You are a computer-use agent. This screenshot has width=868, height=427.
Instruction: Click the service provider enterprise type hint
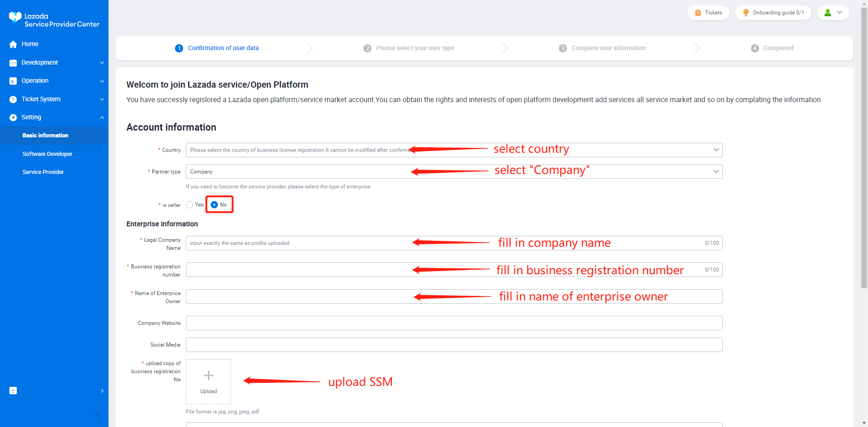point(278,187)
